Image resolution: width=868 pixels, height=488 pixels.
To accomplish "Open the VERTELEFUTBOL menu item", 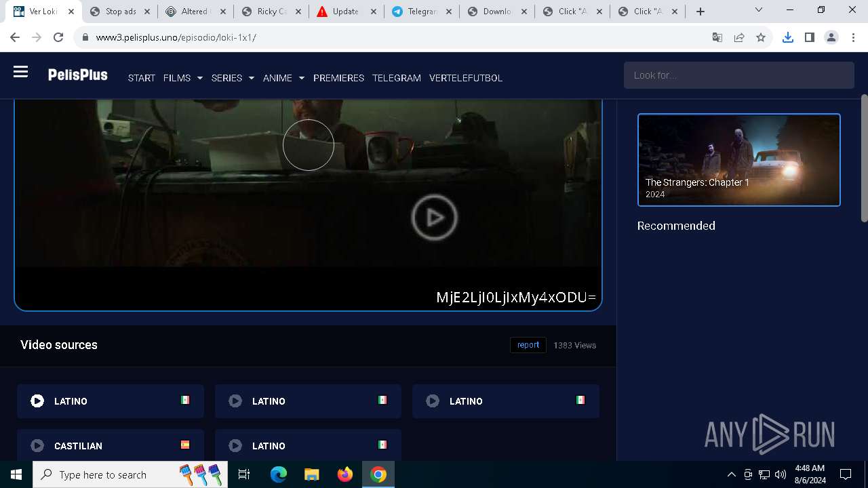I will pyautogui.click(x=466, y=78).
